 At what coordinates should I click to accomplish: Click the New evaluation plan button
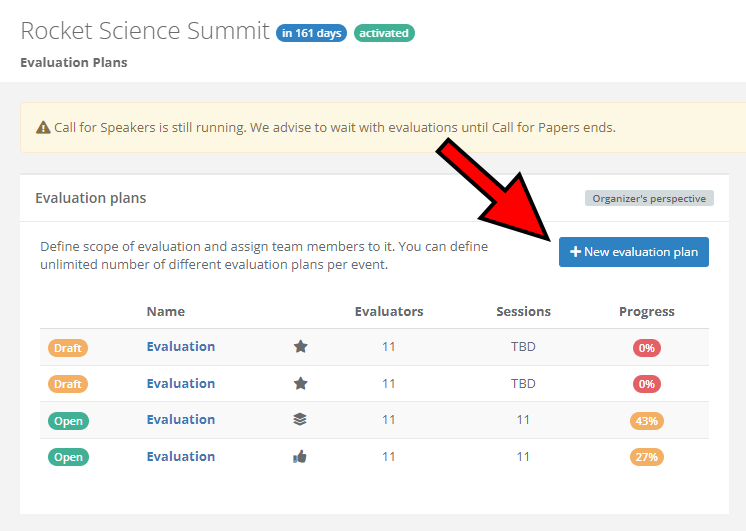(x=634, y=252)
